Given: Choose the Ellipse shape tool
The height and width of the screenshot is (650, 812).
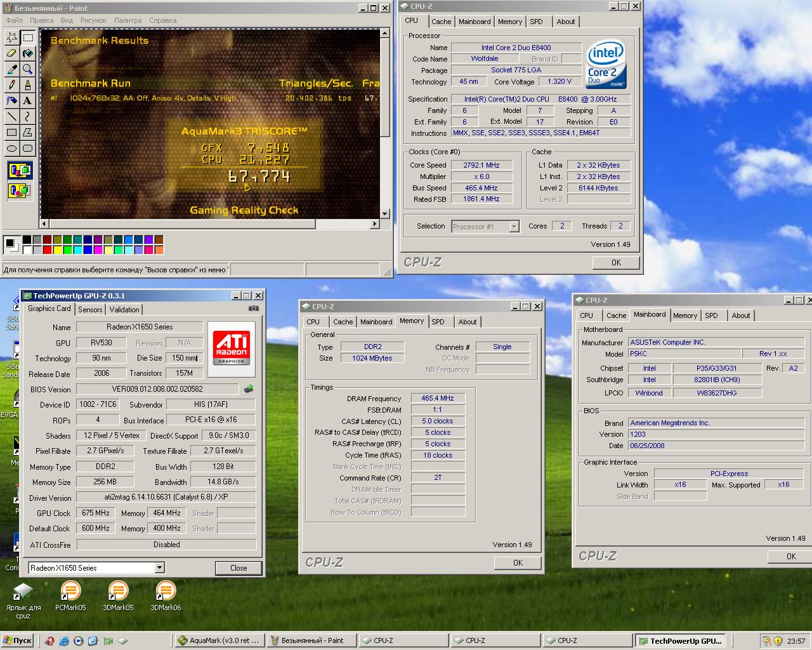Looking at the screenshot, I should 11,149.
